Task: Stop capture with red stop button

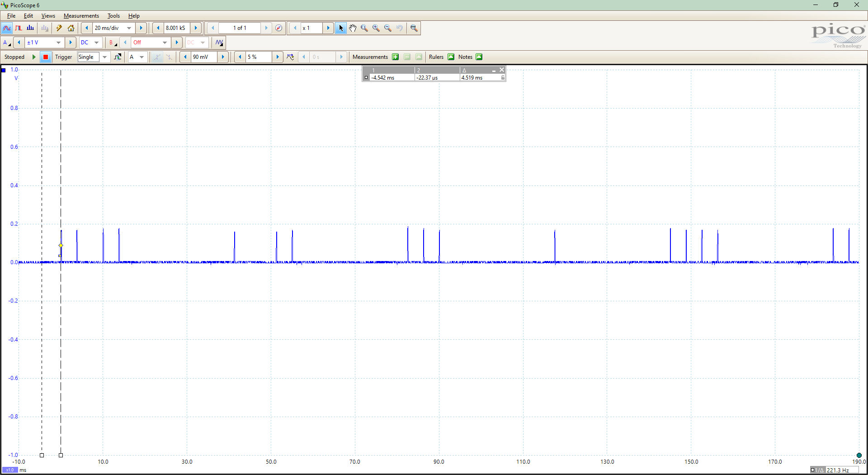Action: pos(46,57)
